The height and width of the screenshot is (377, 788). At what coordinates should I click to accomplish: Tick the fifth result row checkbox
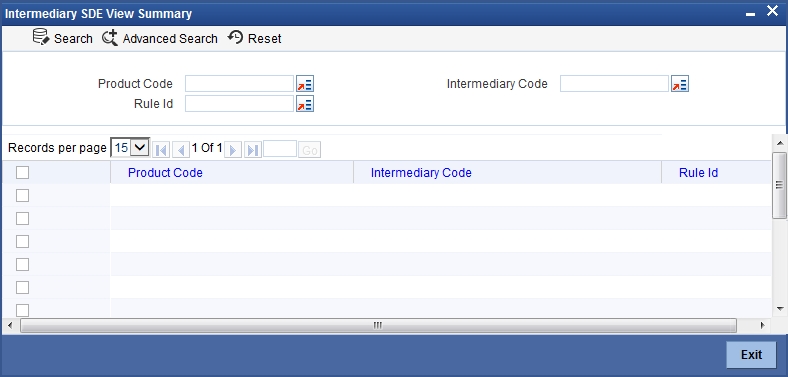tap(23, 288)
